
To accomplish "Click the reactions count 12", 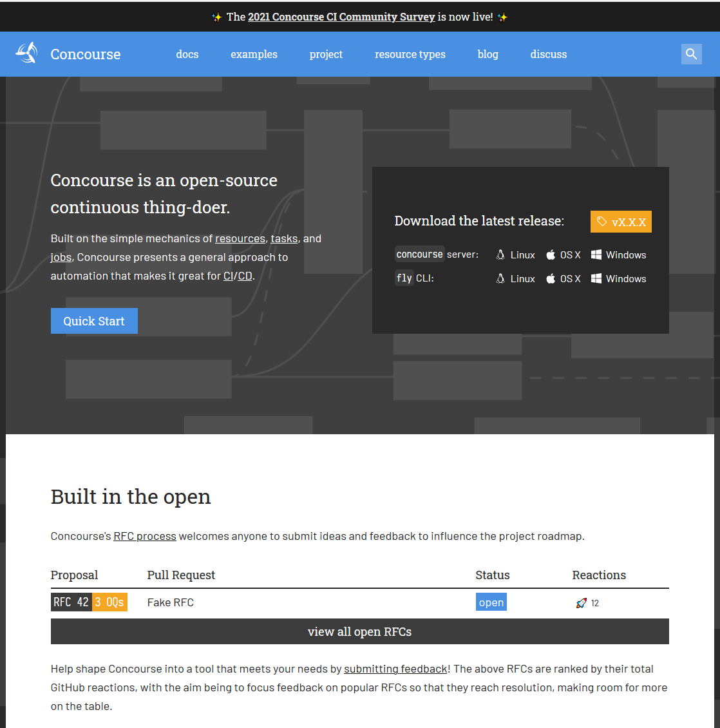I will click(x=594, y=603).
